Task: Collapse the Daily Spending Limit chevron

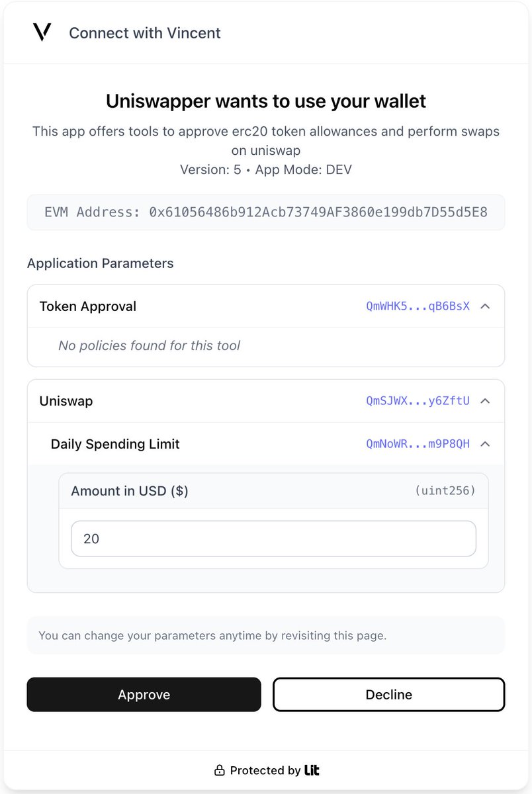Action: [x=485, y=444]
